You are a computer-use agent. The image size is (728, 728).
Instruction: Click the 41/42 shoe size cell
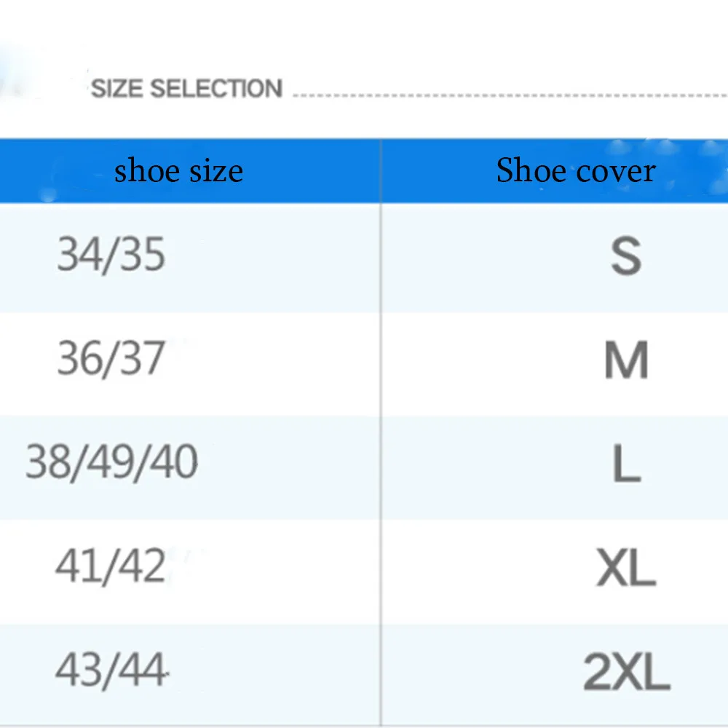pyautogui.click(x=111, y=566)
